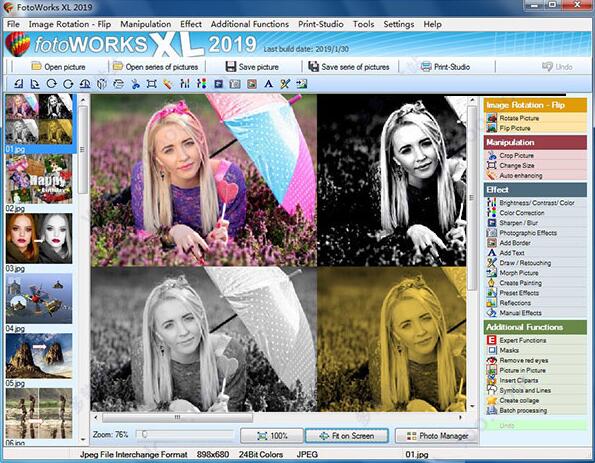Viewport: 595px width, 463px height.
Task: Click the auto enhance brush icon in the toolbar
Action: pos(168,83)
